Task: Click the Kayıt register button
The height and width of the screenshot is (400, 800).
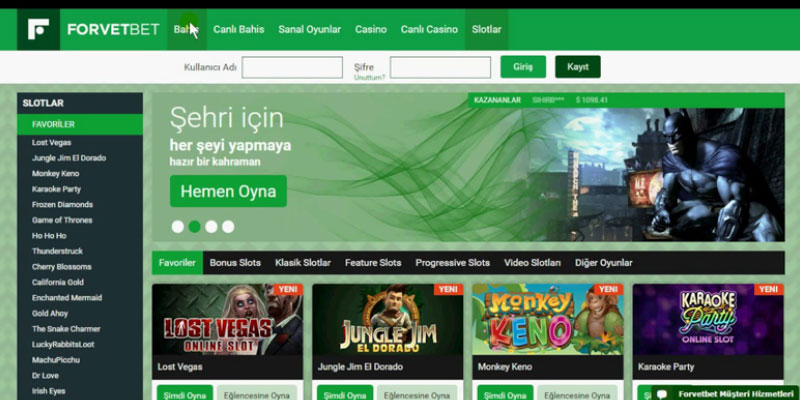Action: (578, 67)
